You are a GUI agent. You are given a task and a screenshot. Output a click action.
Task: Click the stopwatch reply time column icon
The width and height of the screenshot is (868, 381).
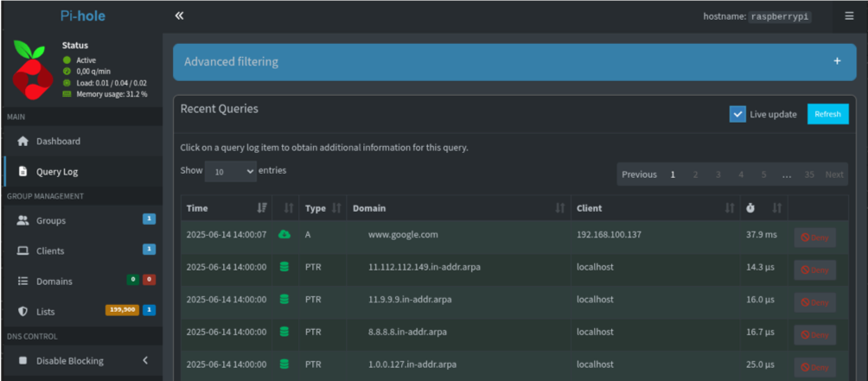(750, 208)
